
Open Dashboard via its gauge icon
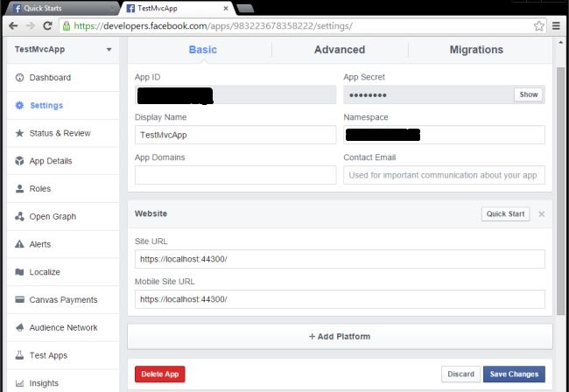19,77
